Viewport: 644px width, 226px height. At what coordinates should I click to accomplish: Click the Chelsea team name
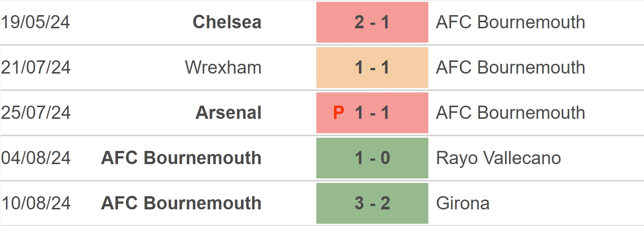(227, 22)
